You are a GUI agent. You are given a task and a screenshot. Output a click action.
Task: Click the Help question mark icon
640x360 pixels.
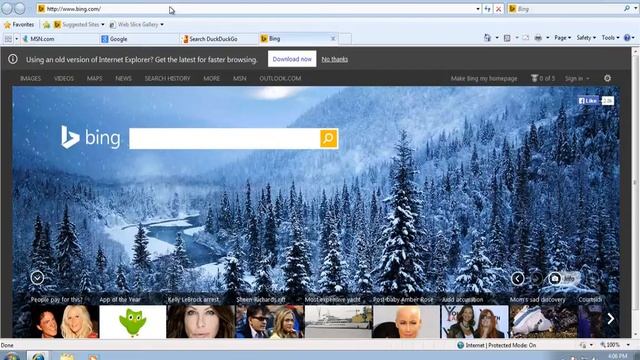[x=627, y=38]
